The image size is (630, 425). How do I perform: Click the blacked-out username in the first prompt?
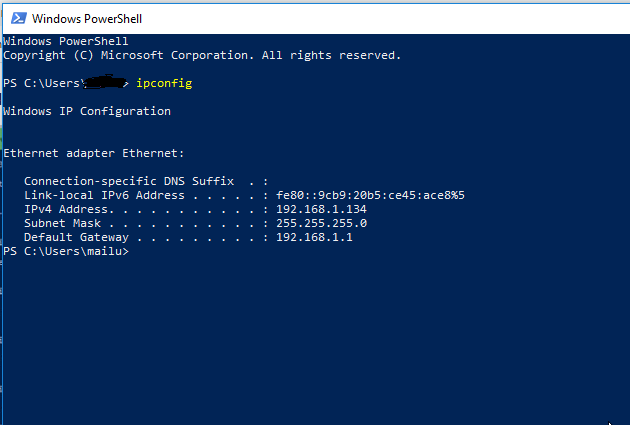click(105, 83)
